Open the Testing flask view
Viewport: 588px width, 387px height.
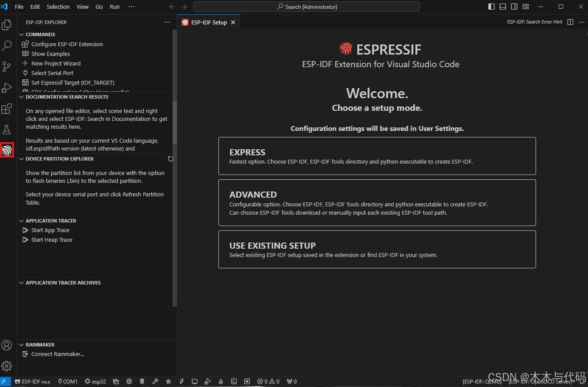[7, 130]
